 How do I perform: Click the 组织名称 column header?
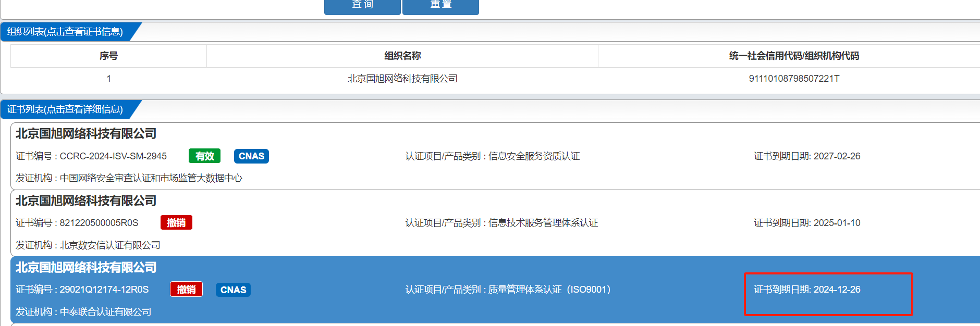[402, 56]
